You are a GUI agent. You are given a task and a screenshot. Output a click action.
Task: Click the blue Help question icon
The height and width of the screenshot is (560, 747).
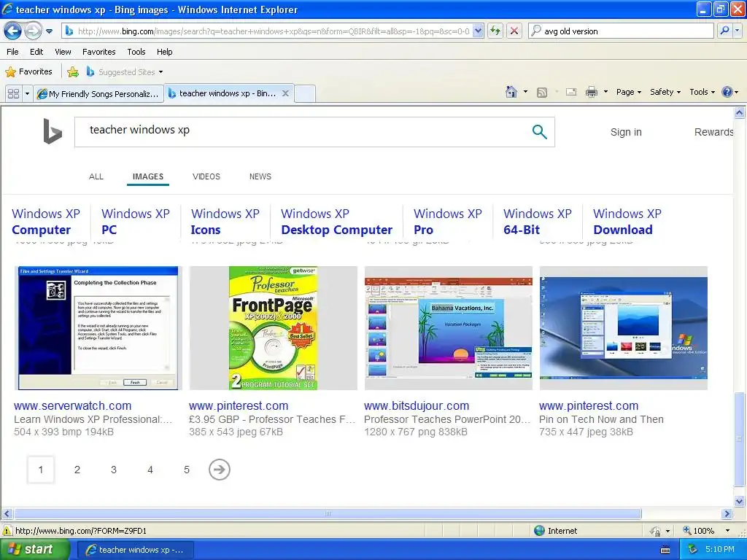727,92
